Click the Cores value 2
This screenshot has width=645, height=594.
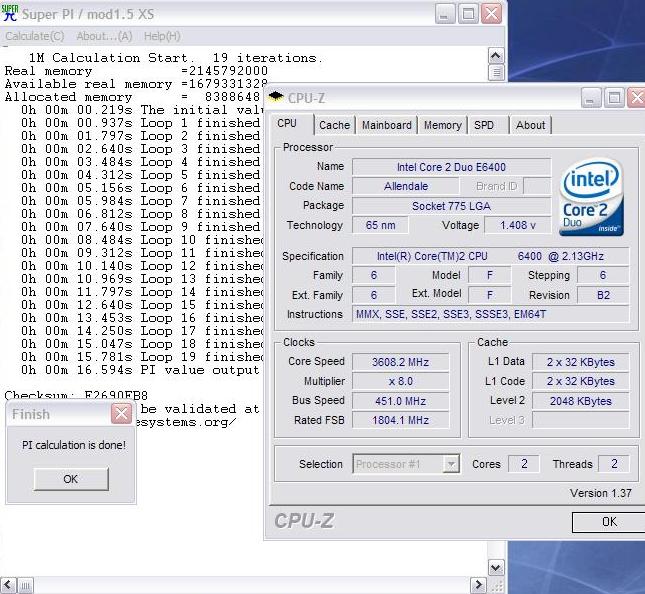pyautogui.click(x=524, y=464)
